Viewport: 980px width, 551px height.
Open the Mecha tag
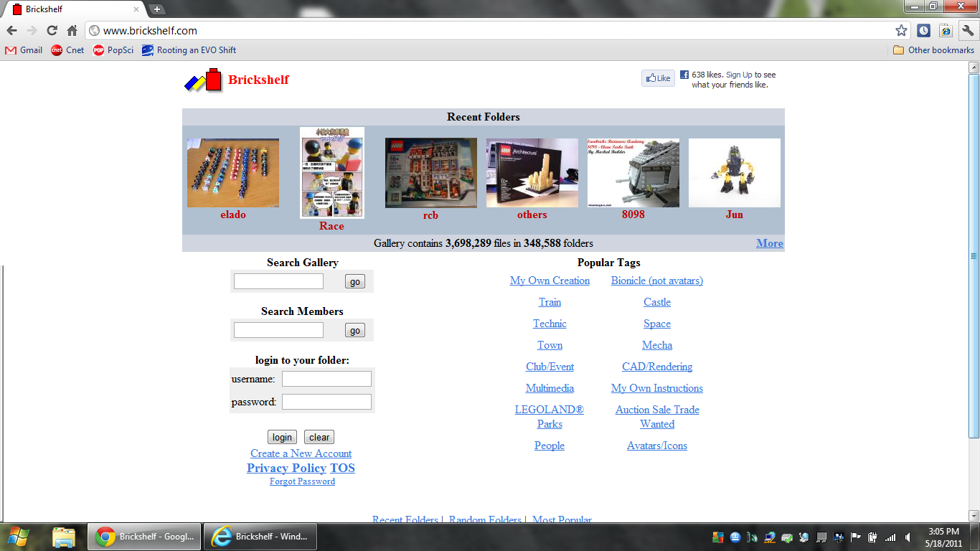coord(657,345)
